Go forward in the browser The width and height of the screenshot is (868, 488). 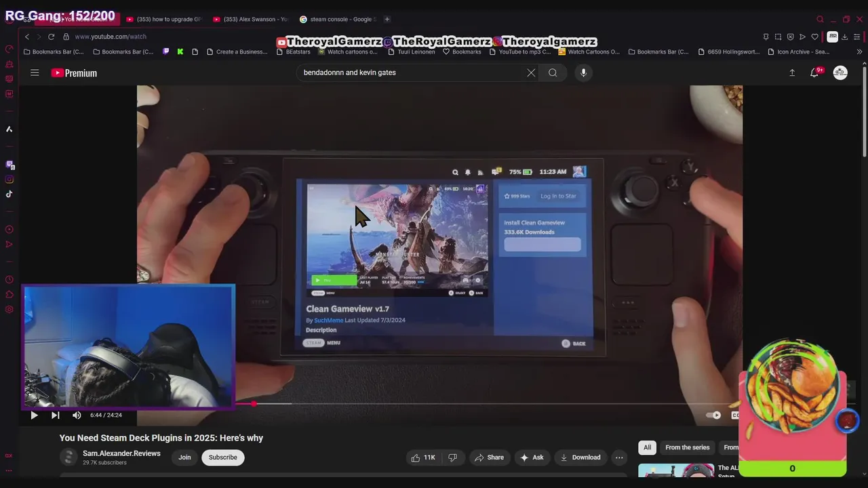click(x=39, y=37)
